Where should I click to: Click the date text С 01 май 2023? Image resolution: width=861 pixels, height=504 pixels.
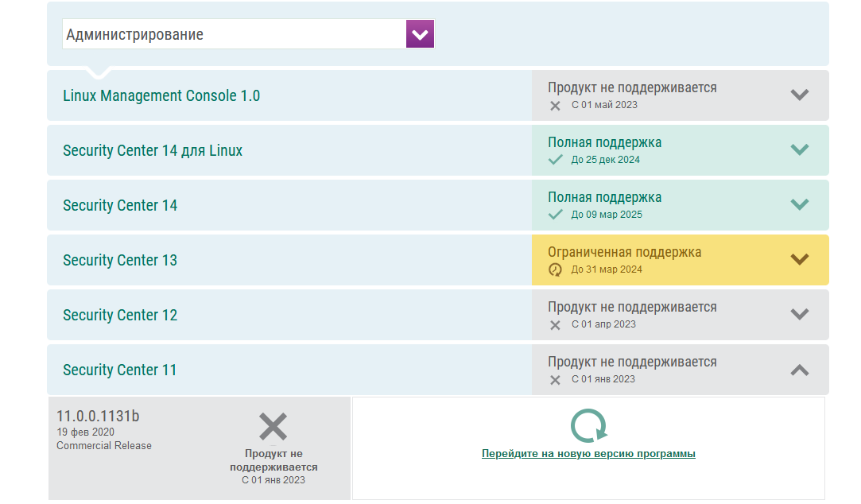coord(604,104)
